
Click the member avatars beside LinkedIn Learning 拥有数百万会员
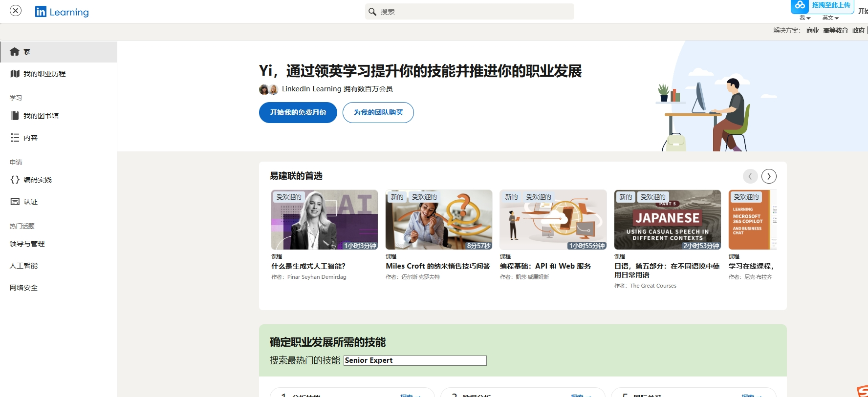(268, 89)
